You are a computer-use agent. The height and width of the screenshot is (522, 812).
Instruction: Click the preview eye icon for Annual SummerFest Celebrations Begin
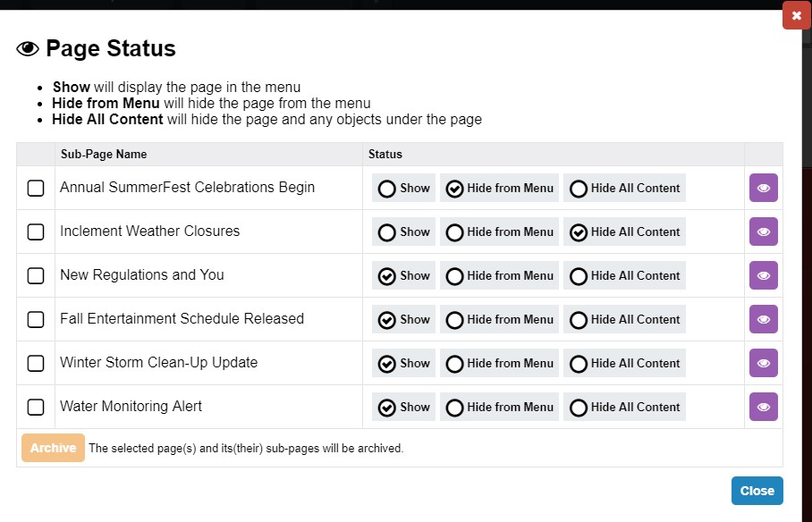763,188
